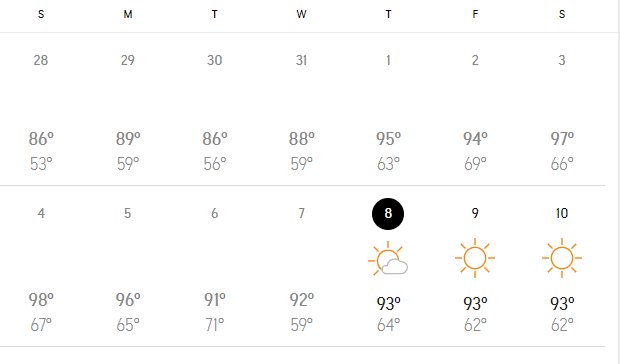Open day 30 forecast cell
The height and width of the screenshot is (364, 620).
coord(215,109)
